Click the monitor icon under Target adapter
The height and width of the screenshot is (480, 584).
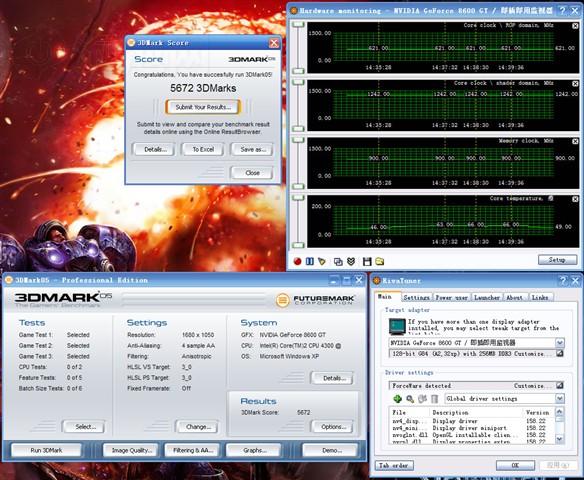[397, 327]
